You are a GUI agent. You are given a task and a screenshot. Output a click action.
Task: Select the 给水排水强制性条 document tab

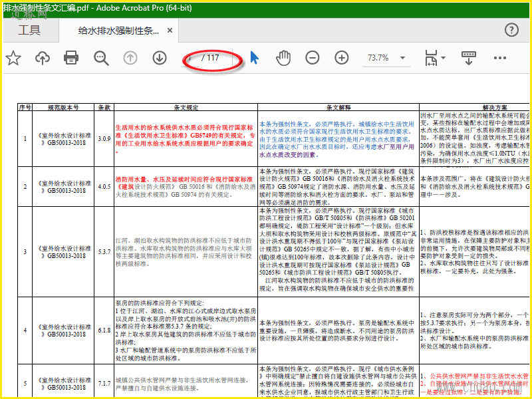coord(118,31)
